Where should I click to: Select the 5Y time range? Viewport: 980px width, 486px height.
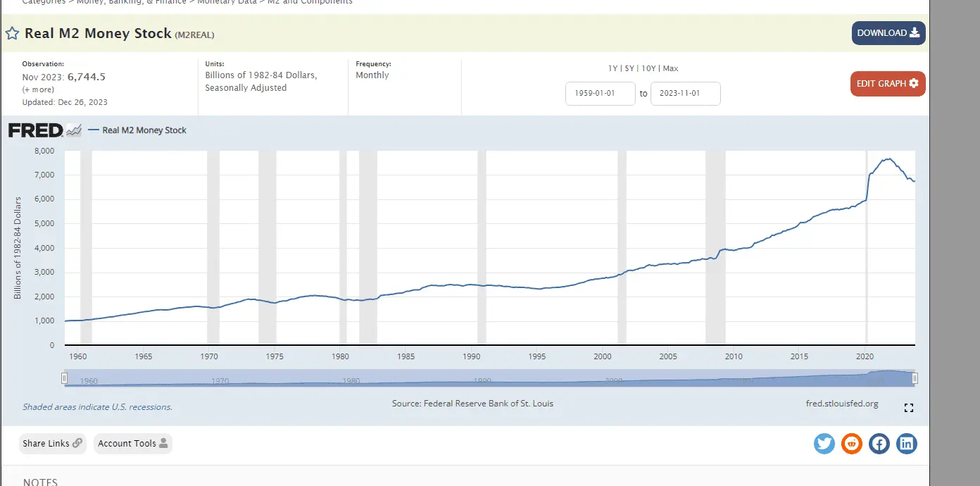click(x=629, y=68)
